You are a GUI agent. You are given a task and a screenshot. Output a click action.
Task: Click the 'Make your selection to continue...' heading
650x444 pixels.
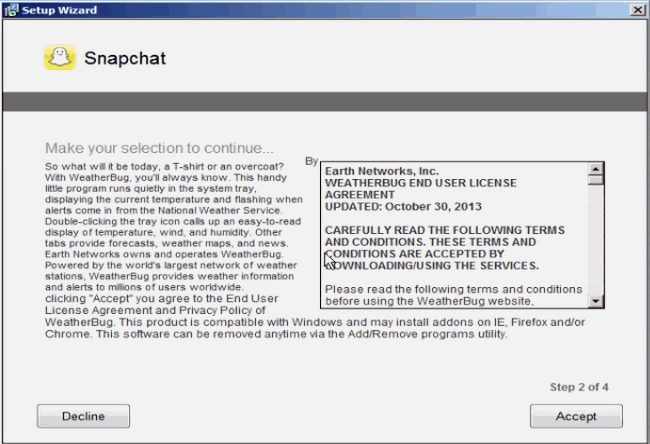159,148
